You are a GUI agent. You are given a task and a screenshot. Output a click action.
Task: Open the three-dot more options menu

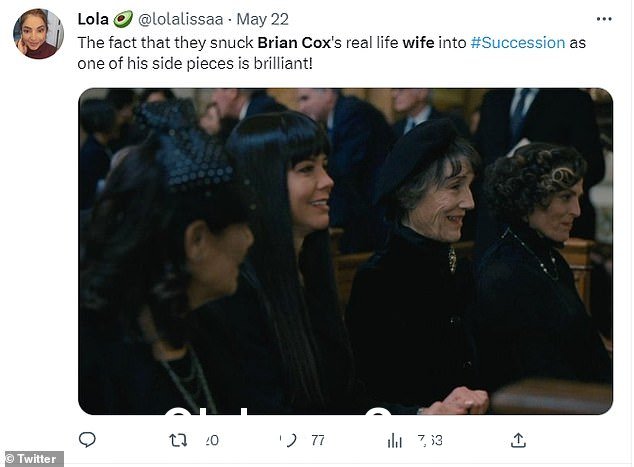[604, 19]
